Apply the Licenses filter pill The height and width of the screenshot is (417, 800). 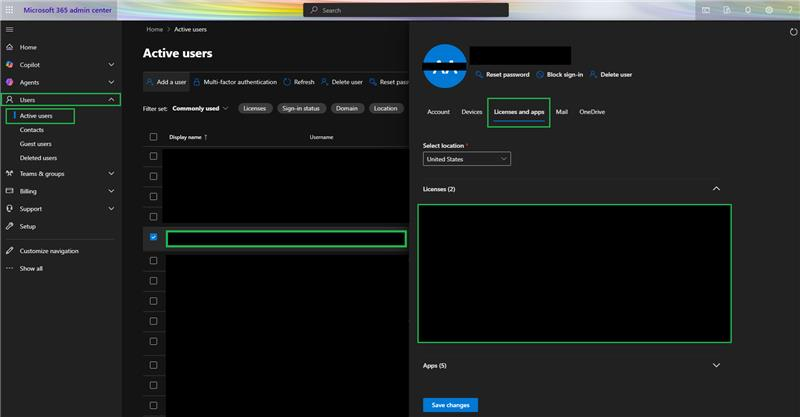click(255, 109)
